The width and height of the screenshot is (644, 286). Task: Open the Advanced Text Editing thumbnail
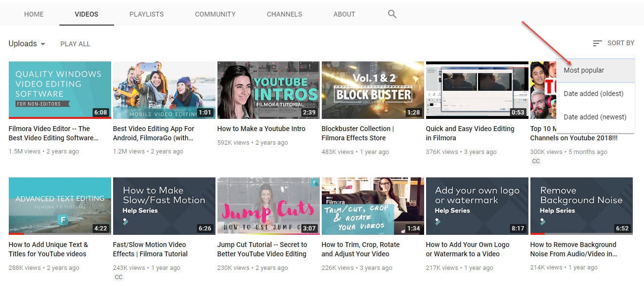click(60, 206)
